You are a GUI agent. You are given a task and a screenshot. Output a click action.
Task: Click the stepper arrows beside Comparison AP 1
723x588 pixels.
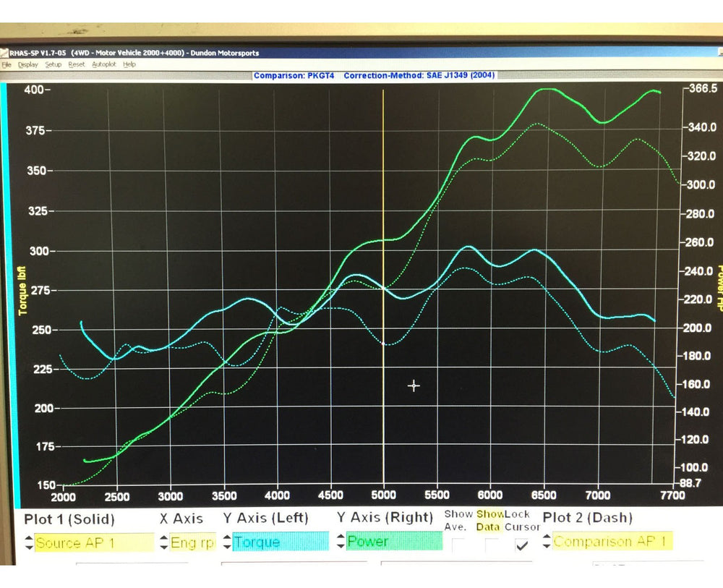click(547, 541)
